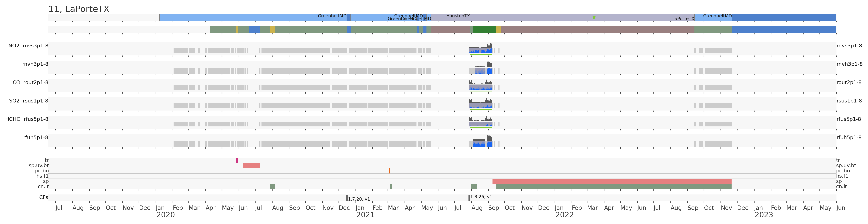Click the HoustonTX location label
The height and width of the screenshot is (224, 868).
[x=458, y=16]
